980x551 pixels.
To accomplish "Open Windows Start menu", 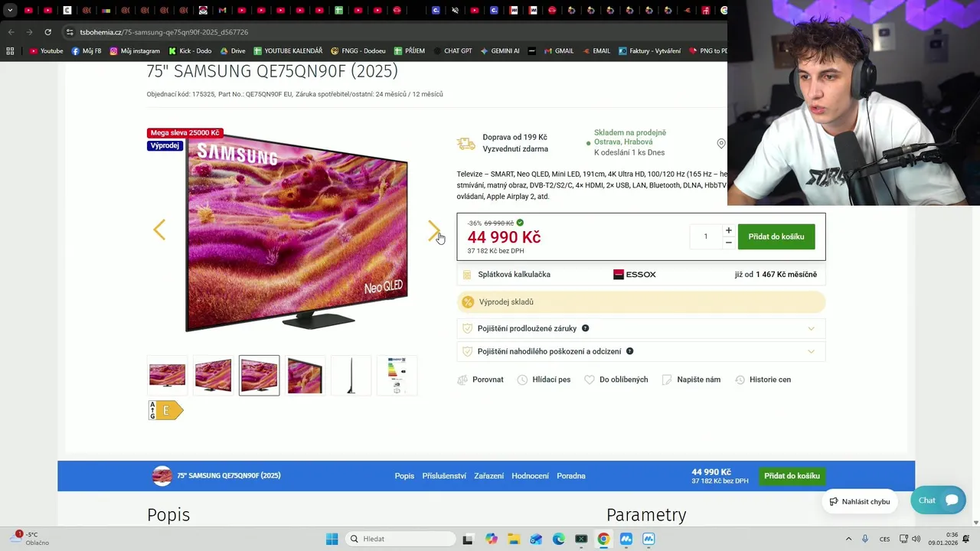I will coord(332,539).
